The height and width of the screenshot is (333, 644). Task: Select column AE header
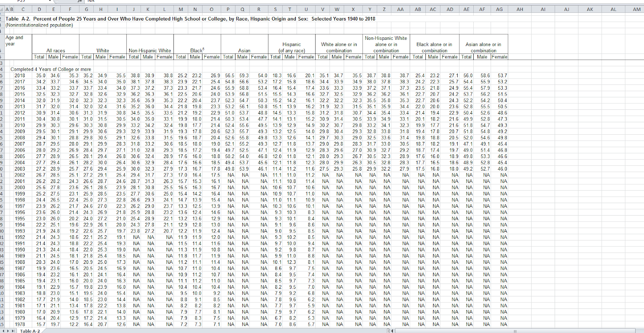(466, 9)
